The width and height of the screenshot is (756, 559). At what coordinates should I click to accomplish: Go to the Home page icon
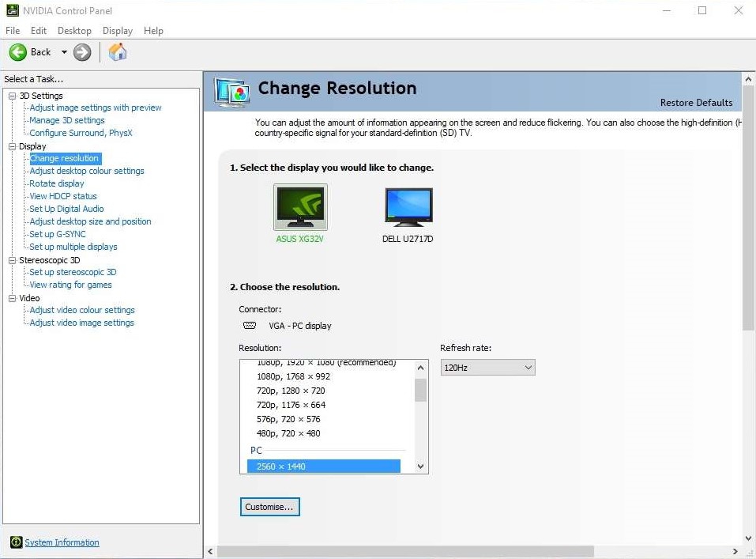pos(117,51)
